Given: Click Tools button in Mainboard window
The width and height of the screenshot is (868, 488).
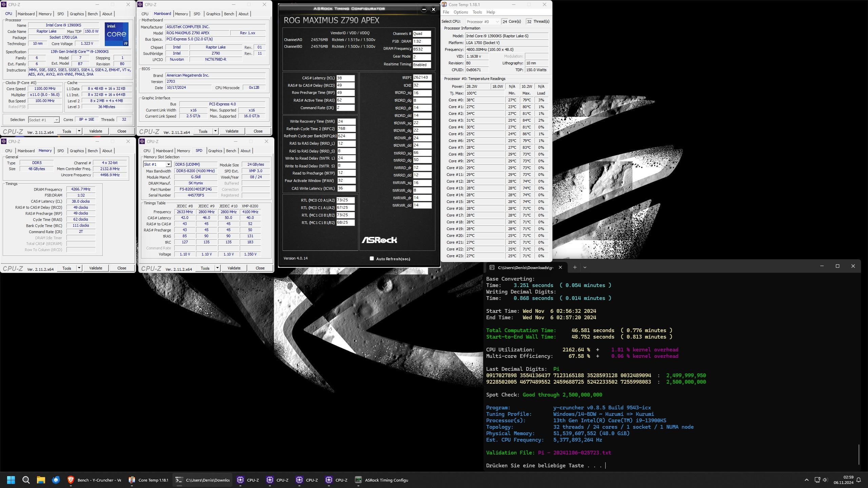Looking at the screenshot, I should click(203, 131).
